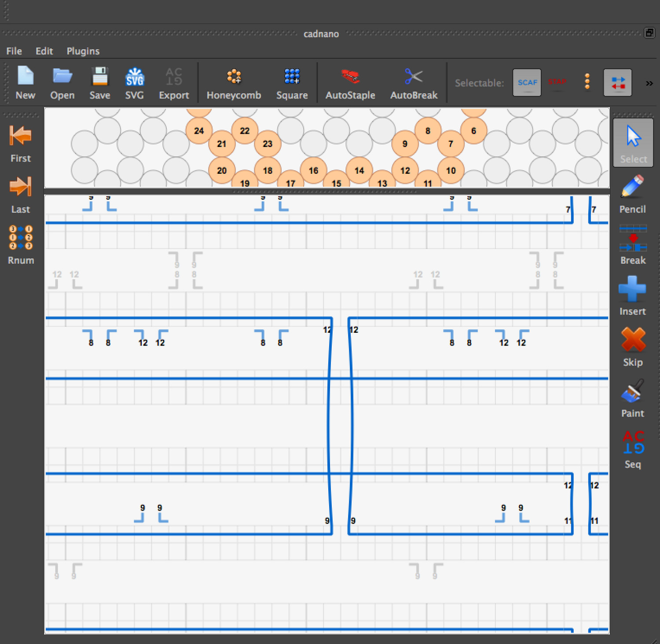This screenshot has height=644, width=660.
Task: Expand toolbar overflow chevron
Action: tap(649, 83)
